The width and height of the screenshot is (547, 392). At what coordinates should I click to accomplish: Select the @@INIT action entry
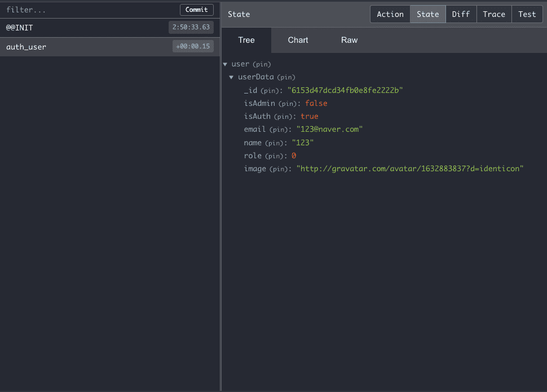tap(85, 28)
